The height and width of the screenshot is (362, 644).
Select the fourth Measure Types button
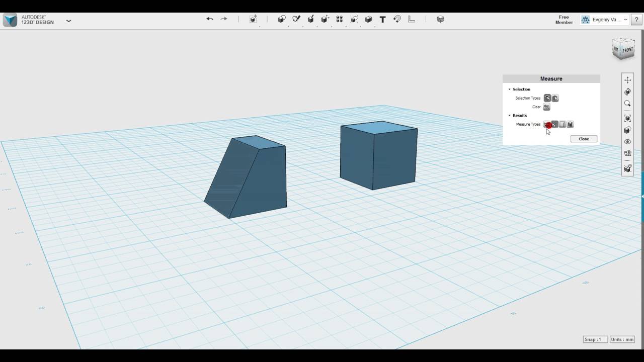coord(570,124)
